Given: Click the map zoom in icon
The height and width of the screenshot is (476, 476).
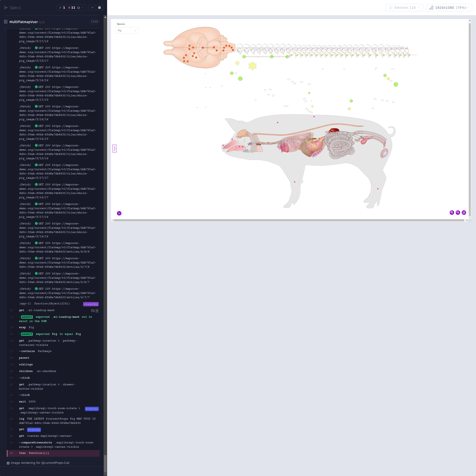Looking at the screenshot, I should tap(452, 212).
